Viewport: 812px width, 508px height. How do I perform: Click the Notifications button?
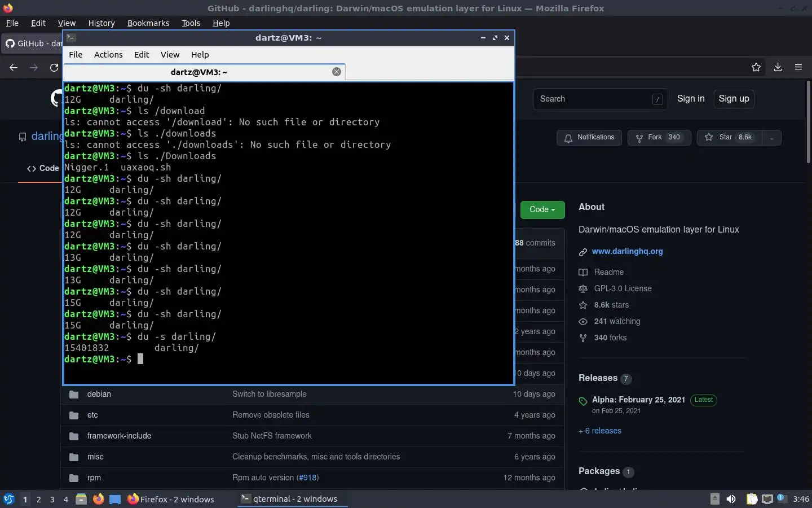[589, 138]
